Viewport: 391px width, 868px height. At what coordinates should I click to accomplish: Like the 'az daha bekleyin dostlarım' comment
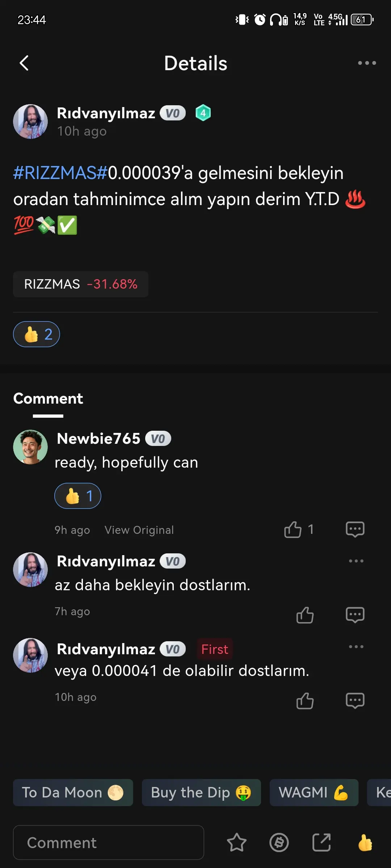[x=305, y=615]
